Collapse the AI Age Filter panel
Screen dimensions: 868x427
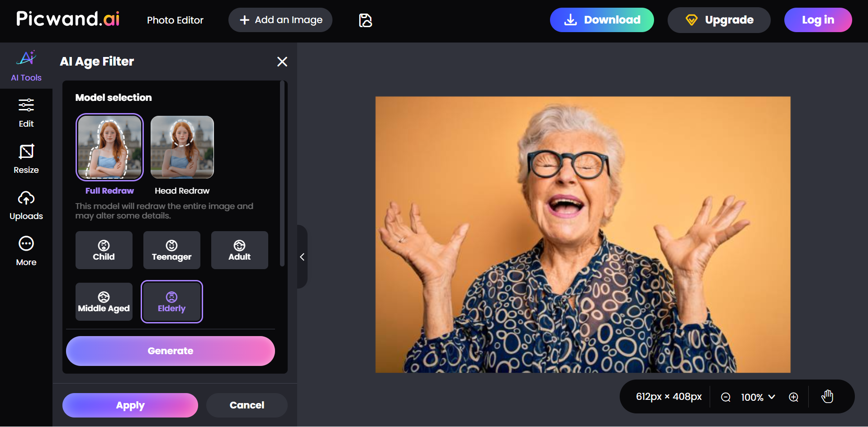[x=302, y=257]
